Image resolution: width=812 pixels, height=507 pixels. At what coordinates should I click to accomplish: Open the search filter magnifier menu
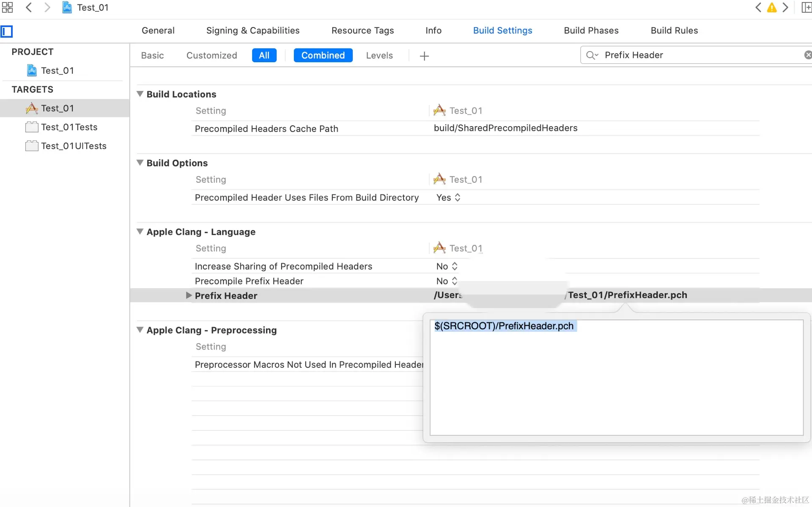tap(592, 55)
